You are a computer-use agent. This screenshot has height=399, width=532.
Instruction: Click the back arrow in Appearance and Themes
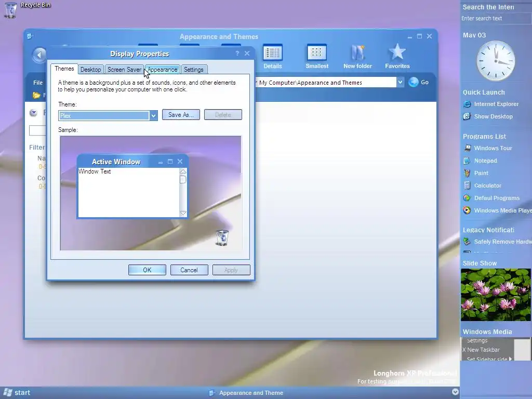[39, 55]
